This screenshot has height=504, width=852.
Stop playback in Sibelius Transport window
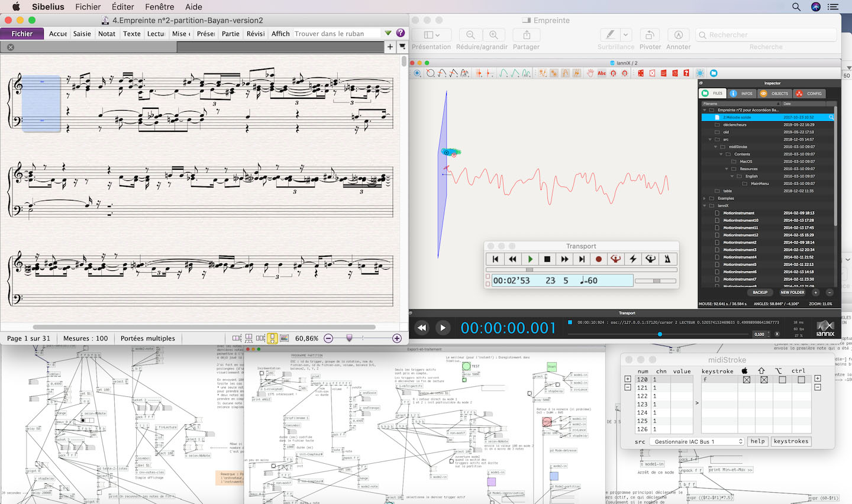[x=547, y=259]
